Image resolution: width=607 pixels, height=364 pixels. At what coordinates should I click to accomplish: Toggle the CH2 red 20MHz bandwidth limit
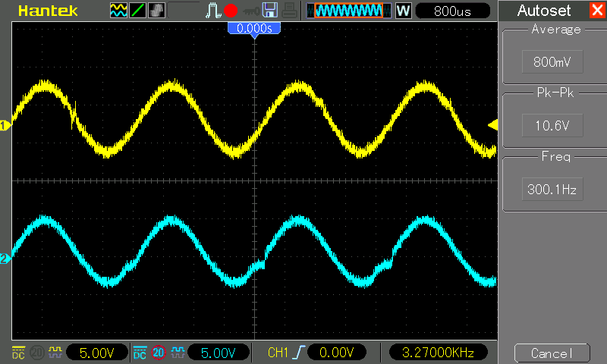[159, 353]
